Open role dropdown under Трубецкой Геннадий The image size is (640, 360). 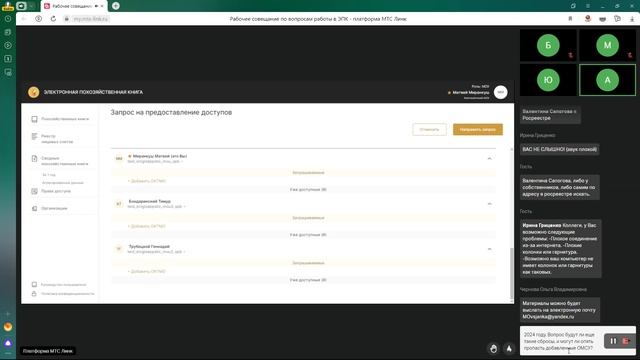tap(156, 252)
